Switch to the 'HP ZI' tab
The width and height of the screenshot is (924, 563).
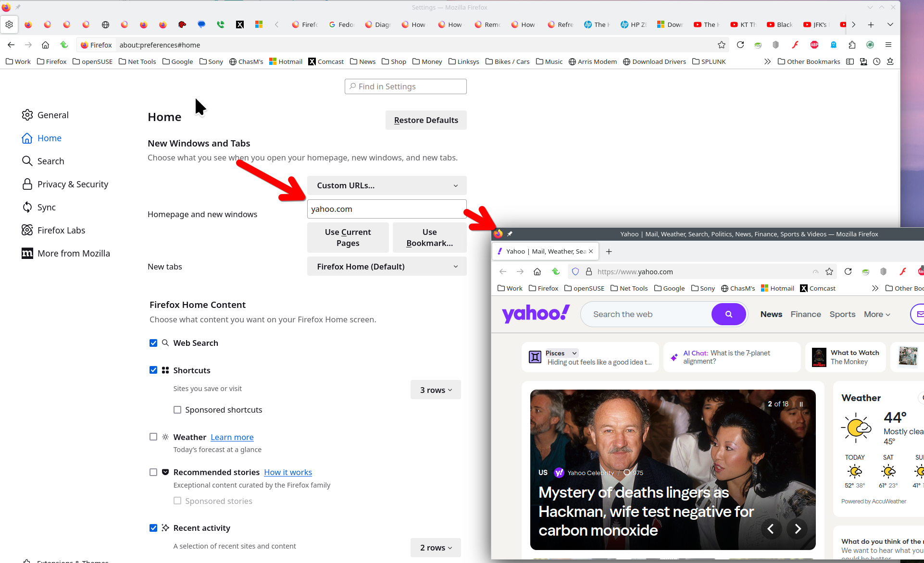(634, 24)
